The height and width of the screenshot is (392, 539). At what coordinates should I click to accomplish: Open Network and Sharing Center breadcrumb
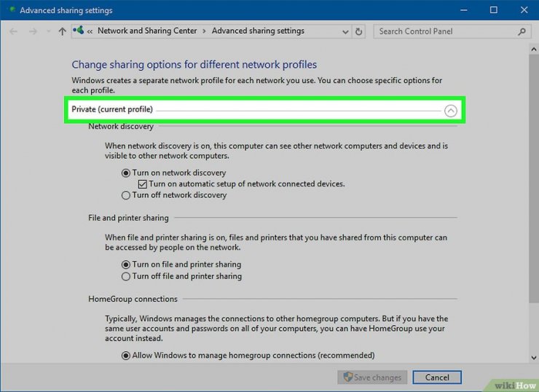coord(148,31)
